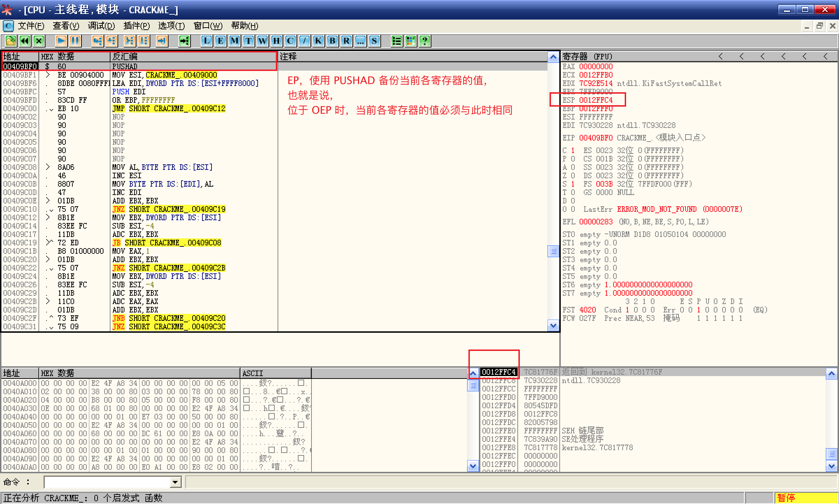
Task: Click the Step into toolbar icon
Action: click(x=97, y=41)
